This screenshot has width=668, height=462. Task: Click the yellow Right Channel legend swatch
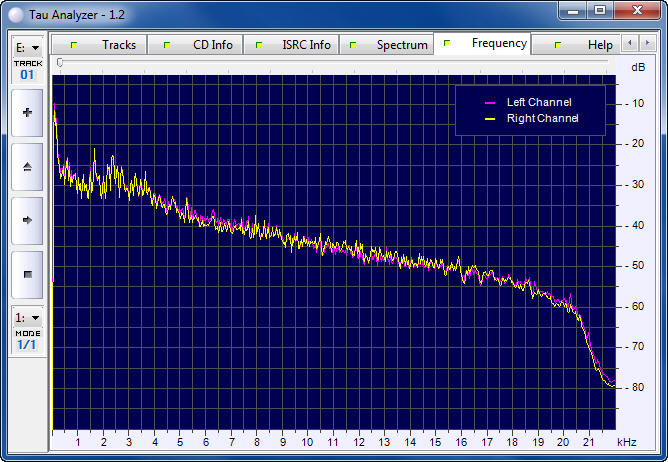pyautogui.click(x=490, y=119)
